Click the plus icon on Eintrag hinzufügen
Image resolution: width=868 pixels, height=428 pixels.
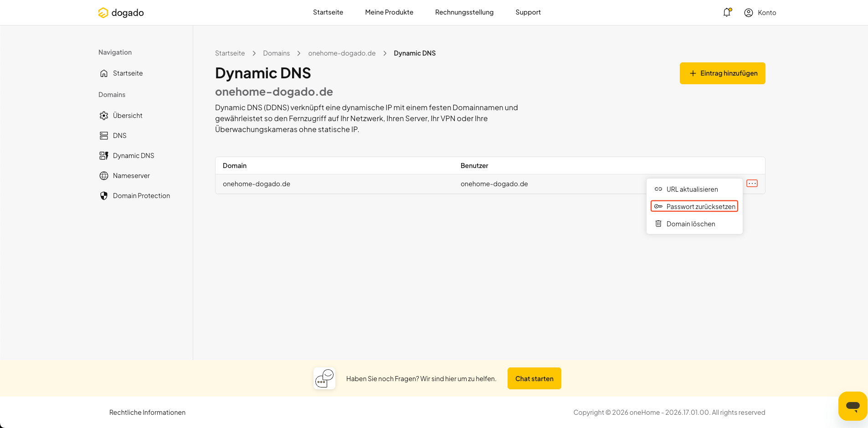(x=693, y=73)
